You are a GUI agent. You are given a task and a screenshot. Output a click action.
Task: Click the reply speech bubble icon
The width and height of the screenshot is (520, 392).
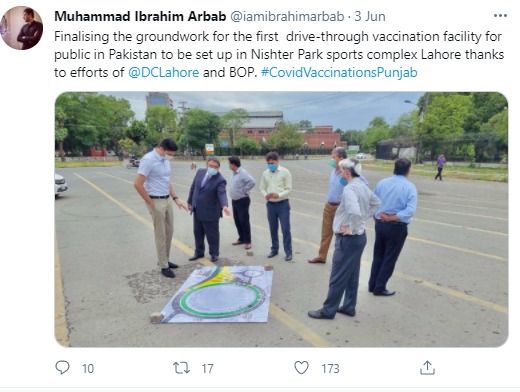(x=62, y=367)
